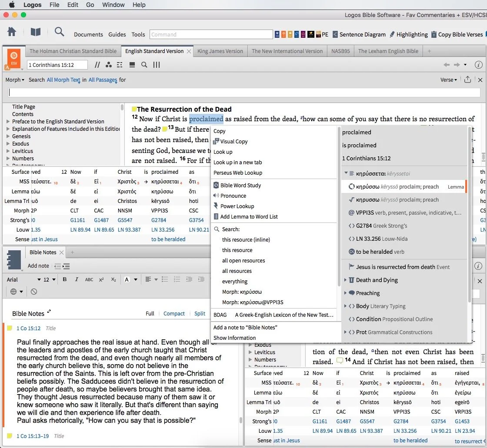
Task: Click the yellow highlight marker before title
Action: tap(134, 109)
